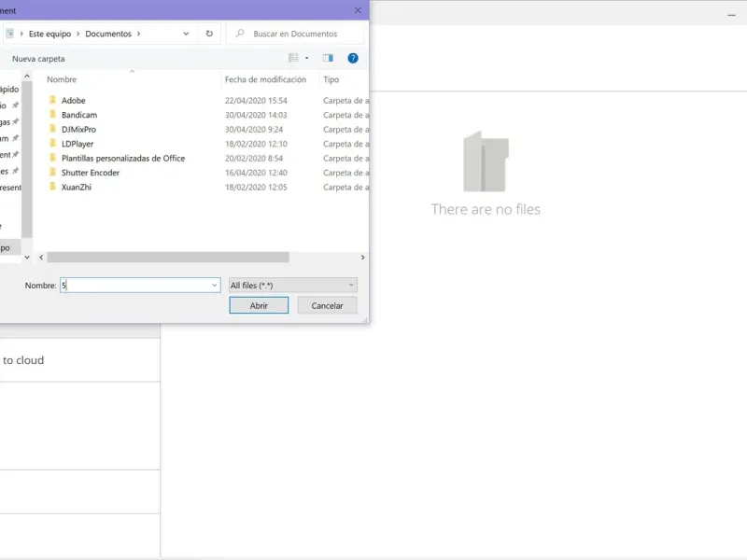Sort by Nombre column header

62,79
